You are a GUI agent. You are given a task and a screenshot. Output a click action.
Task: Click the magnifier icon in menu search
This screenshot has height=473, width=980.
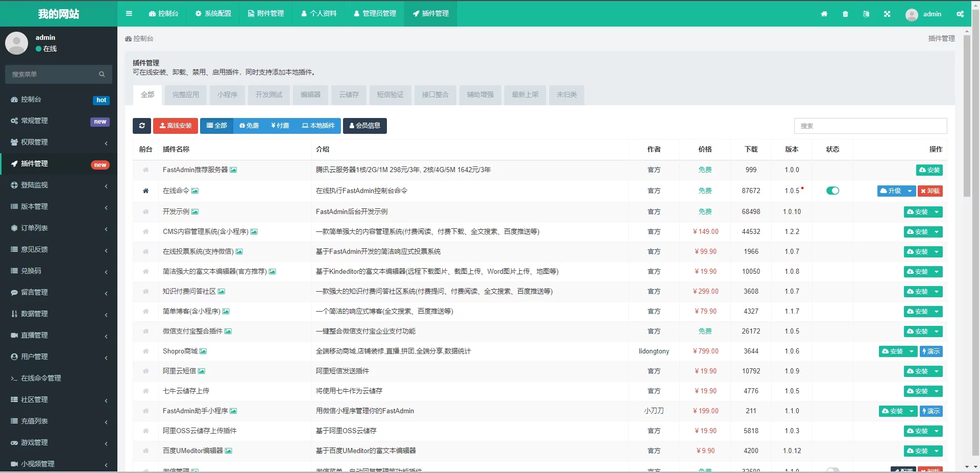[102, 75]
